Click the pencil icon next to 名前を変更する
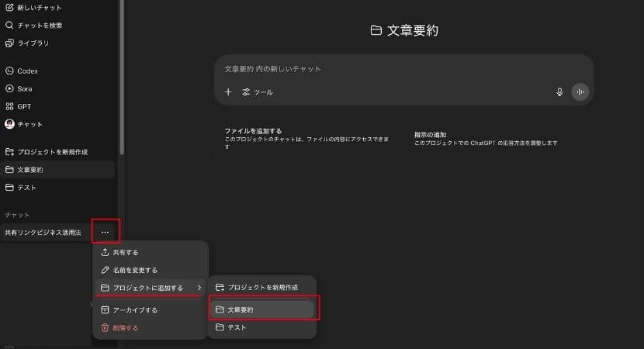This screenshot has width=644, height=349. pos(105,270)
